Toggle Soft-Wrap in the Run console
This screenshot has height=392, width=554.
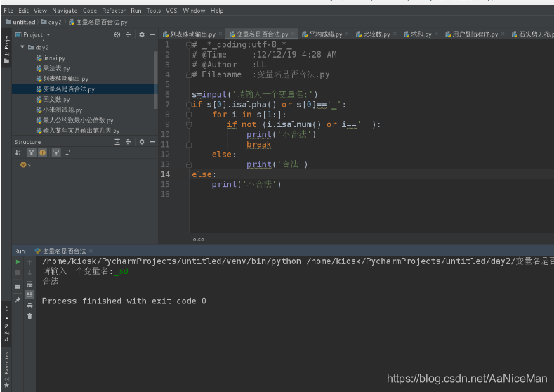coord(29,284)
